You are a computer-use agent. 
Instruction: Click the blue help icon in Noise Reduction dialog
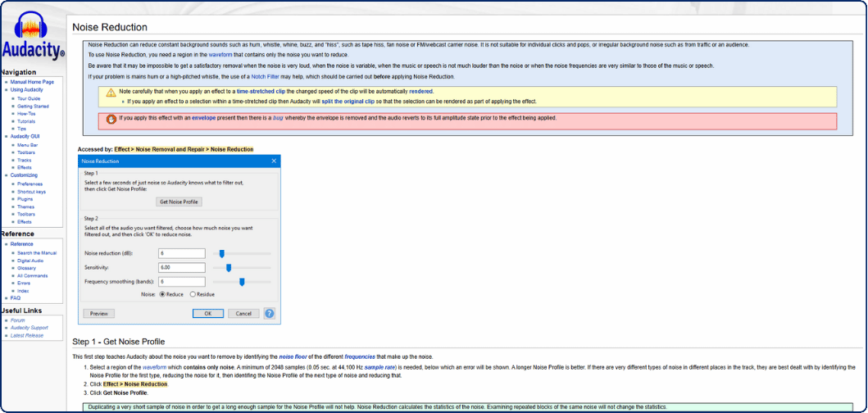click(270, 313)
